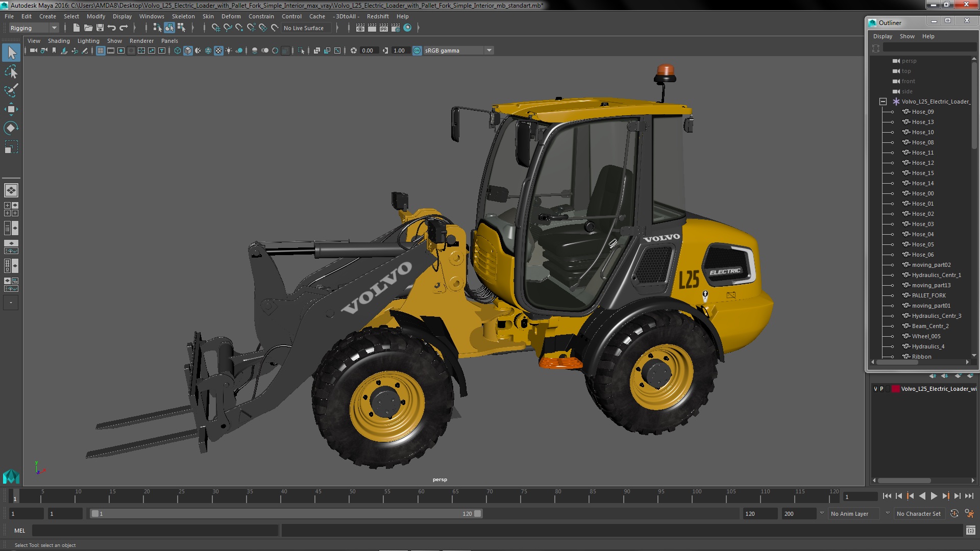Toggle textured display in viewport

218,51
